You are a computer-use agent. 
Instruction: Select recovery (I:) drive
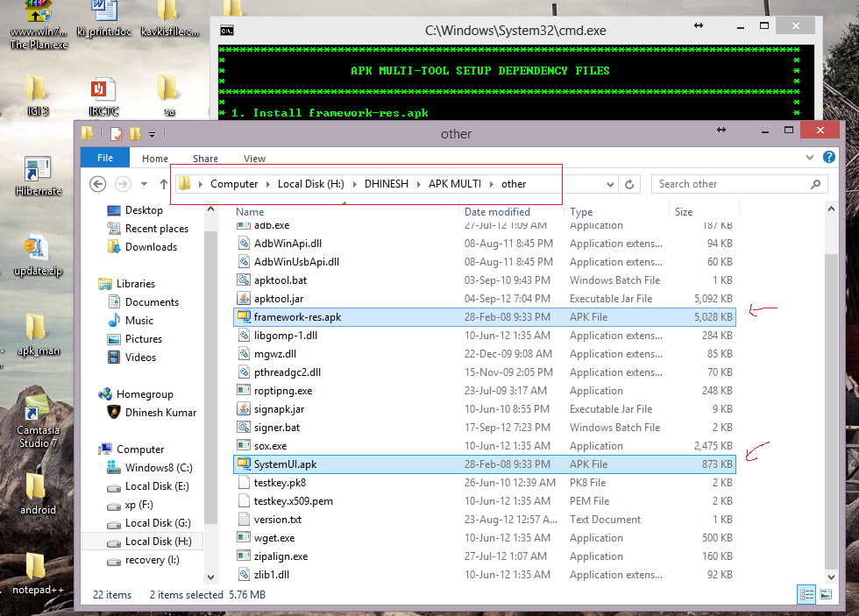(x=152, y=560)
